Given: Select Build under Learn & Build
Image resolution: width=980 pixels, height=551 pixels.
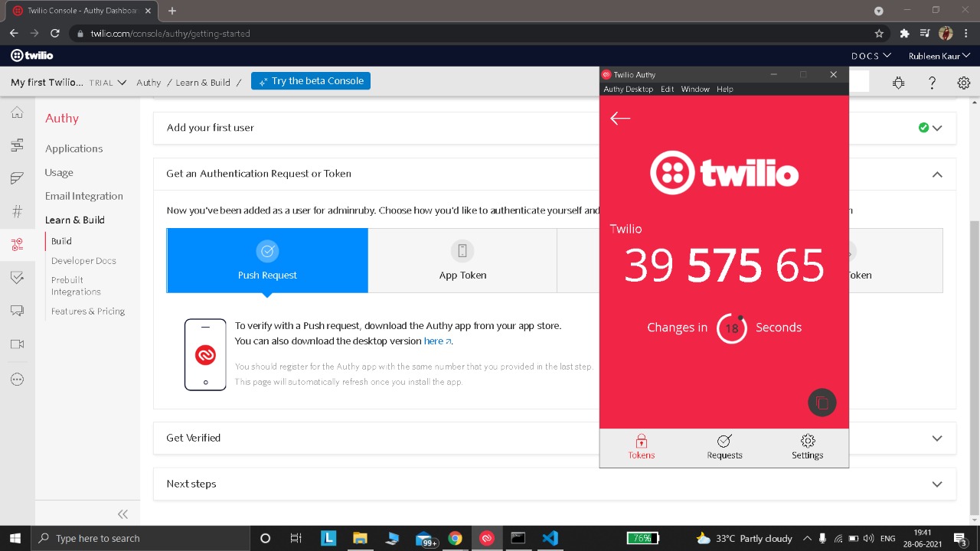Looking at the screenshot, I should pos(61,241).
